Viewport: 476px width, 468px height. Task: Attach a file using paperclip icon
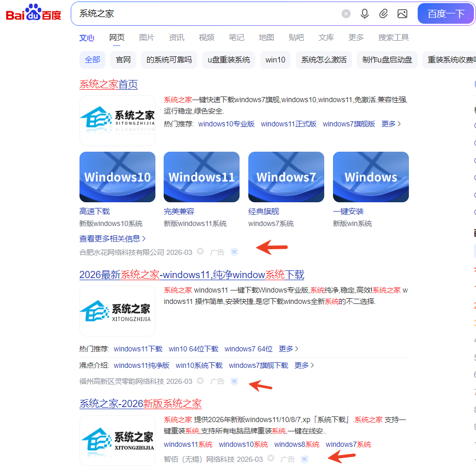tap(384, 13)
